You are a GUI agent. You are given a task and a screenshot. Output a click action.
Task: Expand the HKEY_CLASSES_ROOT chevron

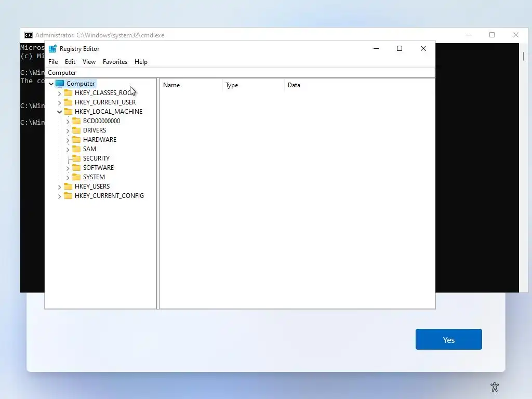click(x=59, y=93)
